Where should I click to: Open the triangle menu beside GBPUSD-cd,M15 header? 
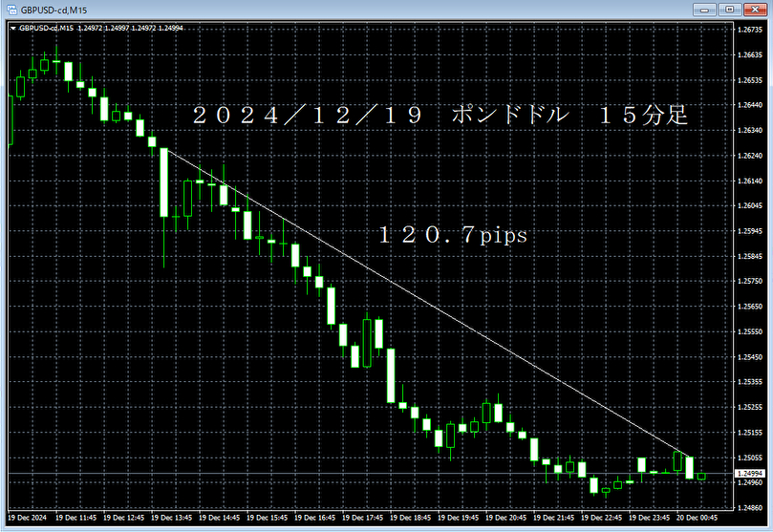click(12, 28)
